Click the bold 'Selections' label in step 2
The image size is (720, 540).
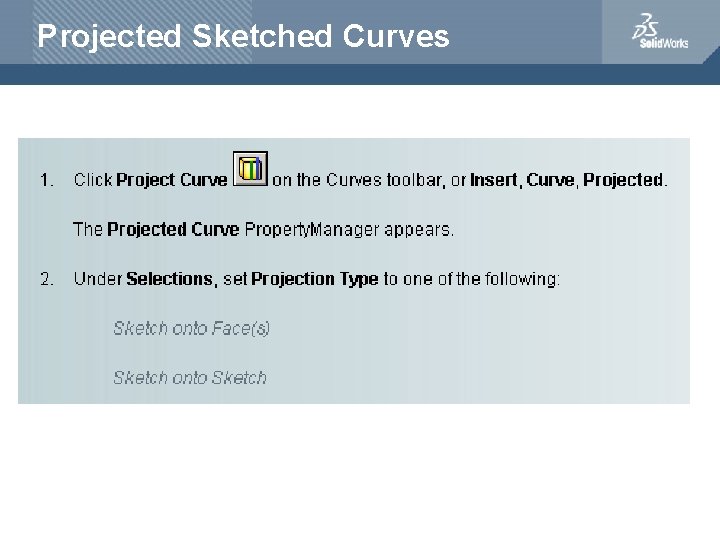coord(169,279)
